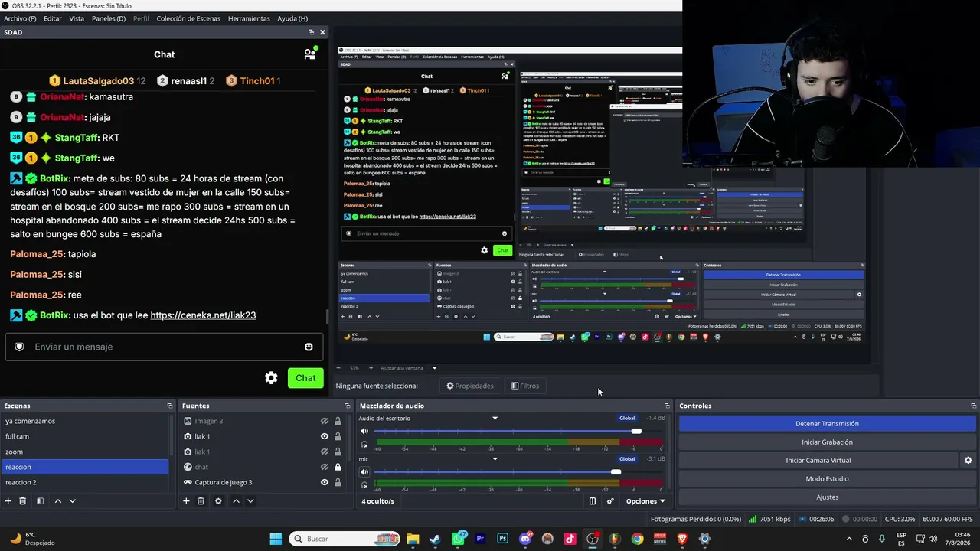980x551 pixels.
Task: Open emoji picker in chat message box
Action: pyautogui.click(x=309, y=347)
